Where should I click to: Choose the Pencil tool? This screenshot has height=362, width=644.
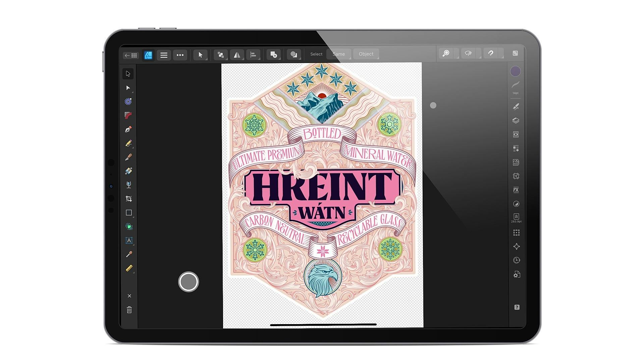coord(128,143)
